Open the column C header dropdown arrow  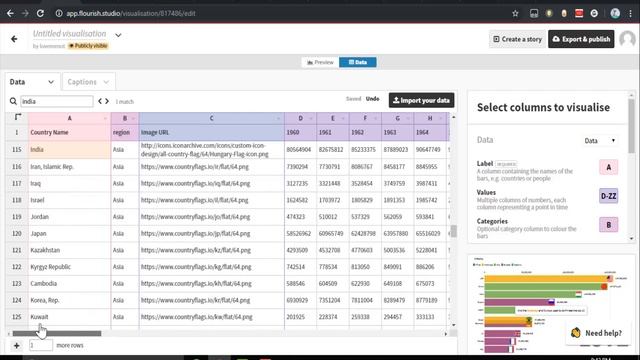pyautogui.click(x=279, y=118)
